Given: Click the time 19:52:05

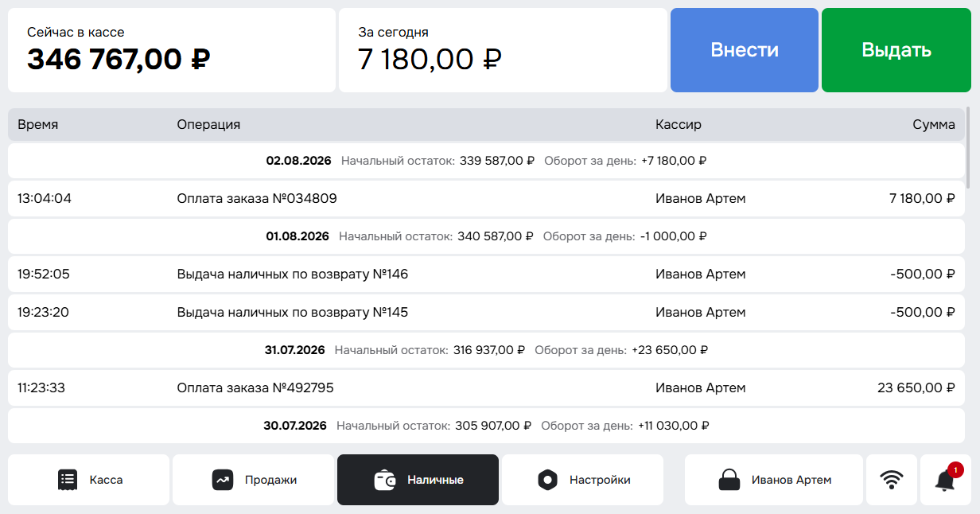Looking at the screenshot, I should (44, 274).
